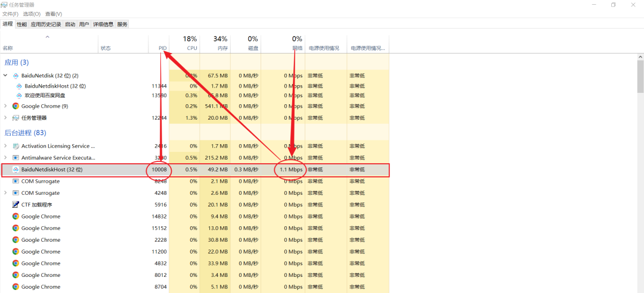Collapse the BaiduNetdisk (32 位) group
The height and width of the screenshot is (293, 644).
pos(6,76)
